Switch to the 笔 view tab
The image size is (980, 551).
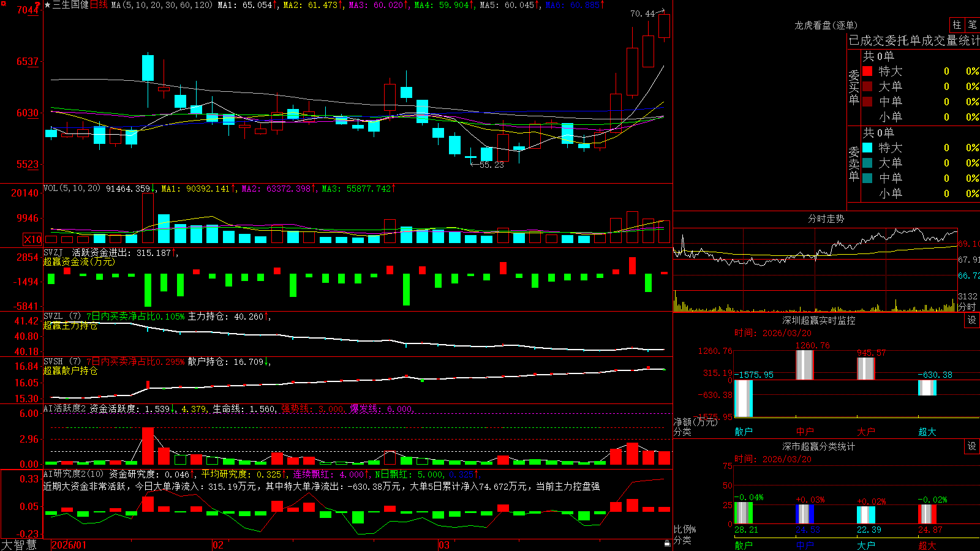click(x=972, y=25)
